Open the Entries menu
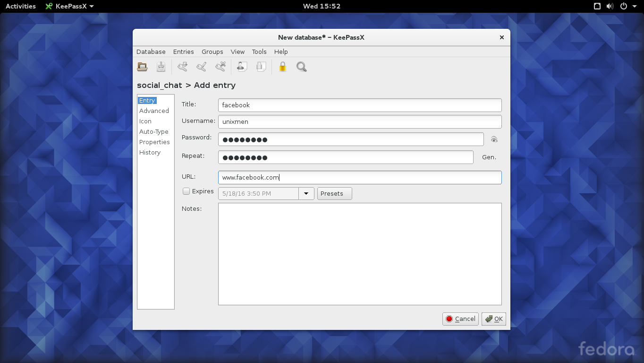644x363 pixels. [x=184, y=52]
